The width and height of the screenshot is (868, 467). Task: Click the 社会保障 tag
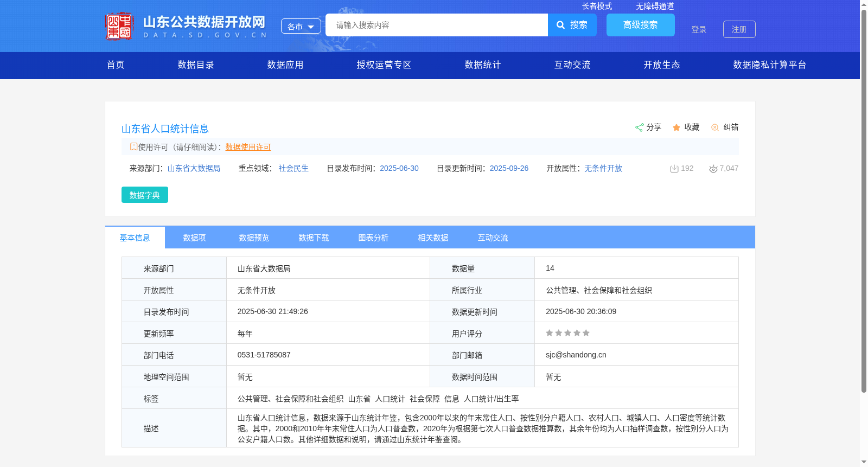425,399
